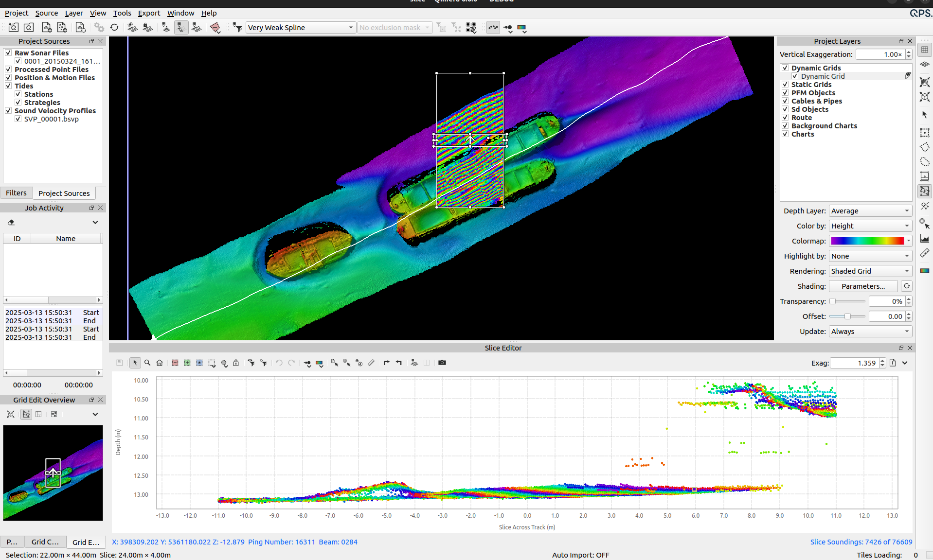Expand the Rendering Shaded Grid dropdown
The image size is (933, 560).
870,271
